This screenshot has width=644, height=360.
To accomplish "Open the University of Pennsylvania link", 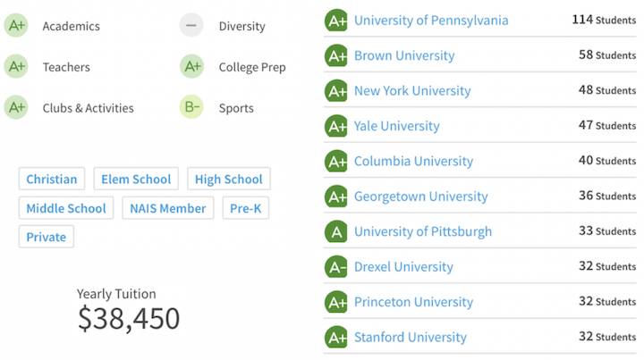I will pos(431,21).
